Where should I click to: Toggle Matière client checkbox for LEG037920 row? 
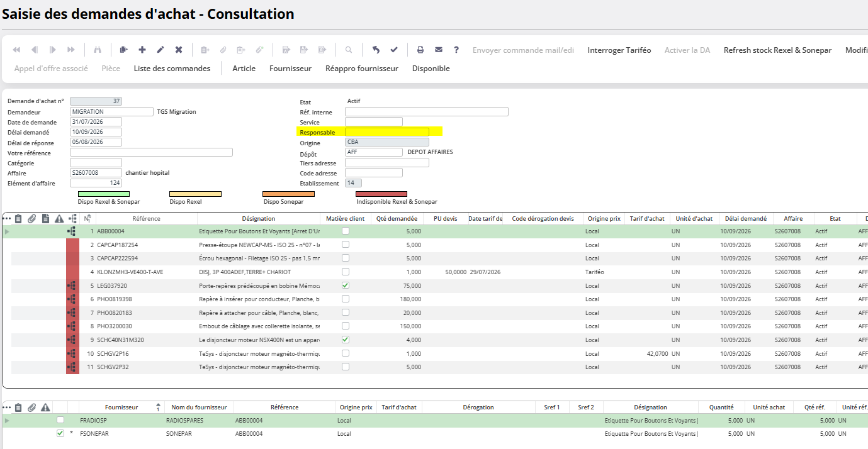pos(345,285)
